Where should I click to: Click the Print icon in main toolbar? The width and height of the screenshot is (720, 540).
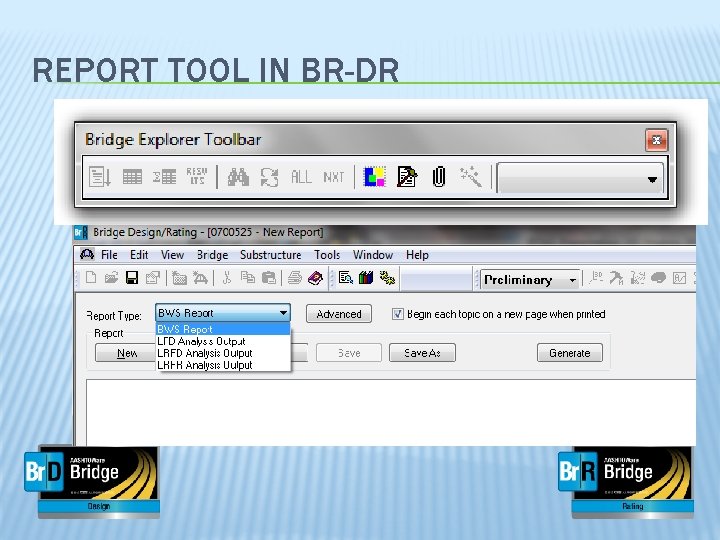click(295, 278)
